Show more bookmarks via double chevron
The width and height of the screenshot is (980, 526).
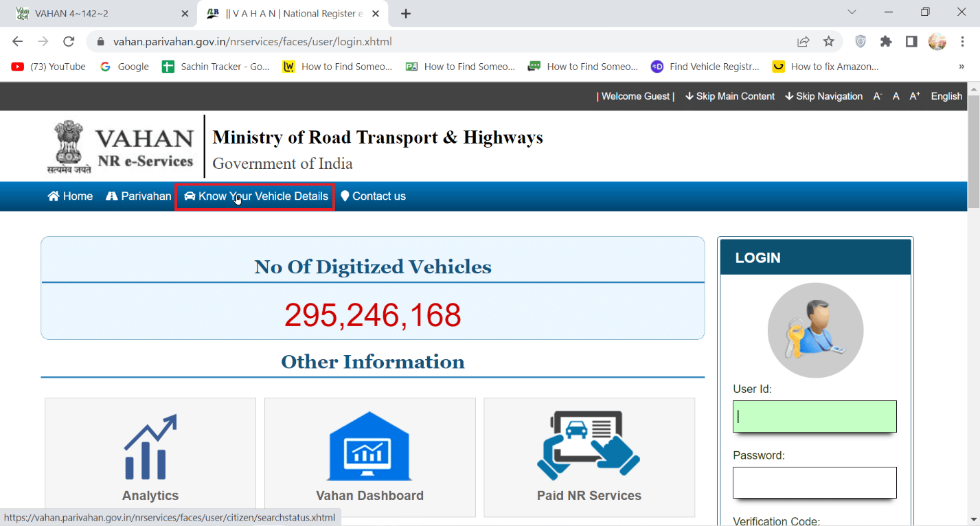[961, 67]
